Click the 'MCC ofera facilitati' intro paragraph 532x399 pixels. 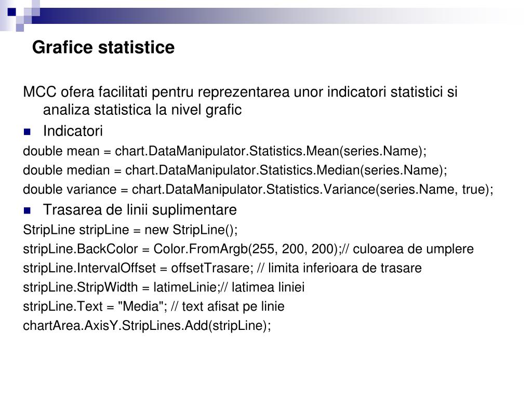[240, 101]
